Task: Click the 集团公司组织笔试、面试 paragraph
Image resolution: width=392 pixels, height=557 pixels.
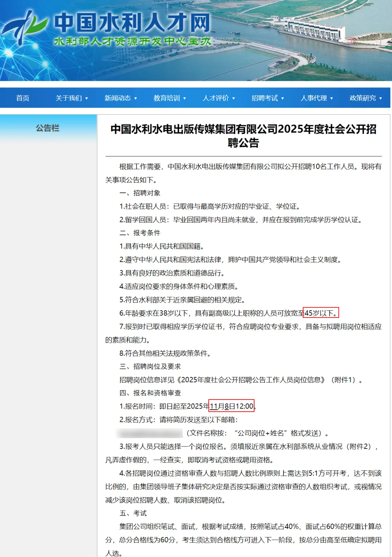Action: [244, 540]
